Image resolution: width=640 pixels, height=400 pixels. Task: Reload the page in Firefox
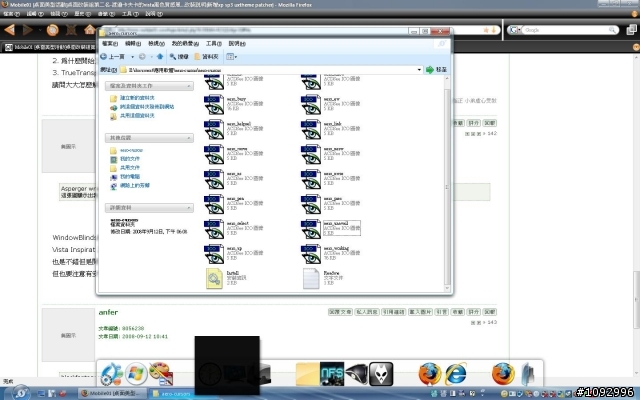tap(52, 30)
